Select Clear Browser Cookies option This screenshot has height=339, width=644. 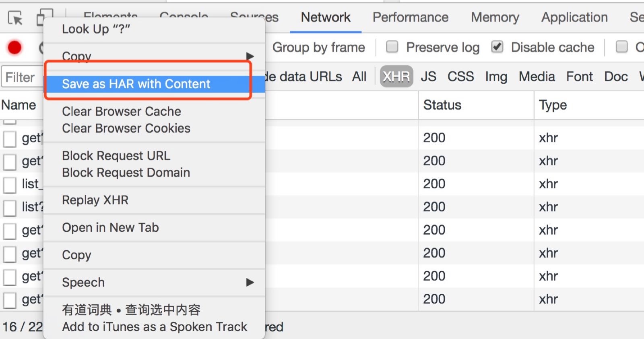[126, 128]
